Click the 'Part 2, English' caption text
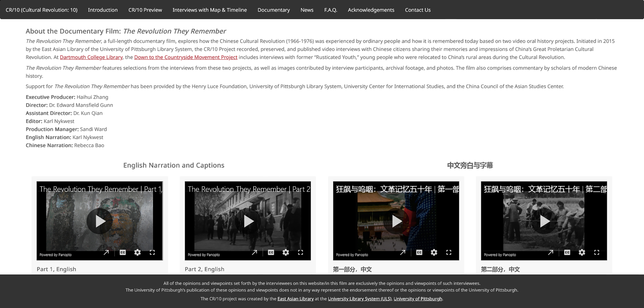644x308 pixels. (x=204, y=269)
